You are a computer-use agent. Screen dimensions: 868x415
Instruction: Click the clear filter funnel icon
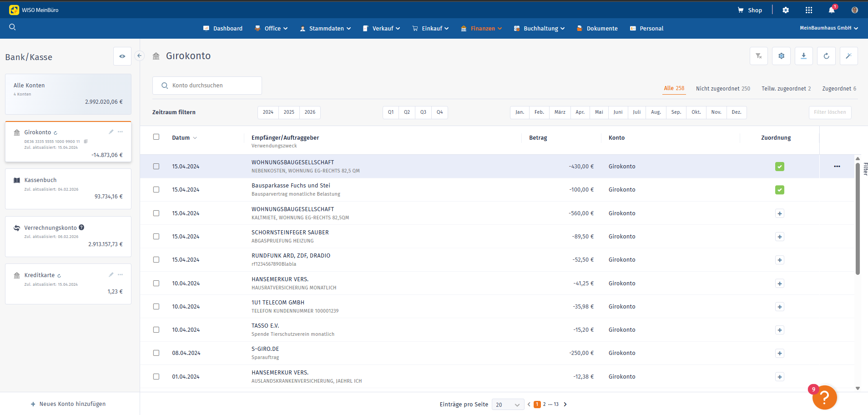coord(758,56)
